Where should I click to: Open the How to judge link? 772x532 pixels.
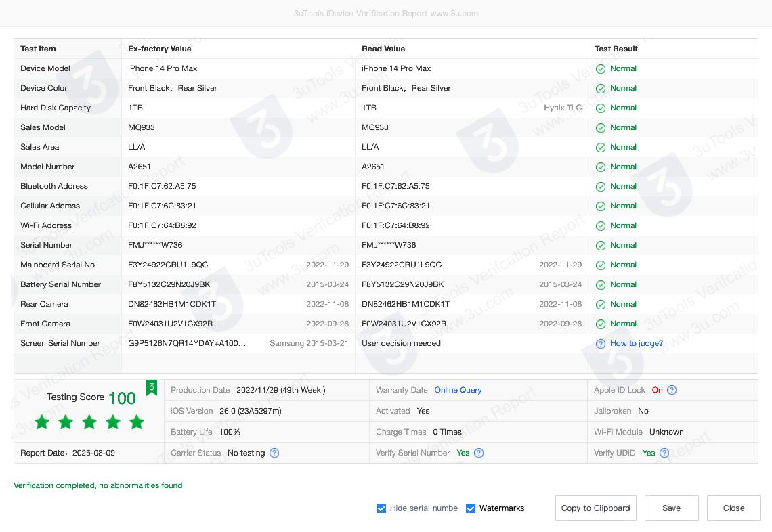[636, 343]
